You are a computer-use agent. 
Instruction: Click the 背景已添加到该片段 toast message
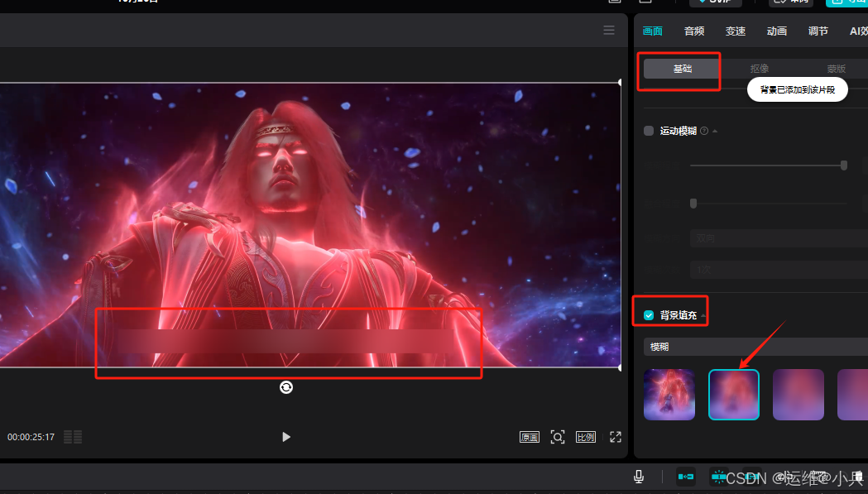797,89
